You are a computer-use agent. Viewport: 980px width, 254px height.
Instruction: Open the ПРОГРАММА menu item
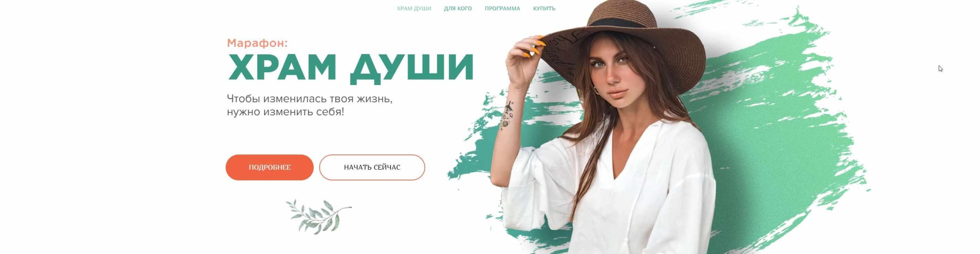pos(502,8)
